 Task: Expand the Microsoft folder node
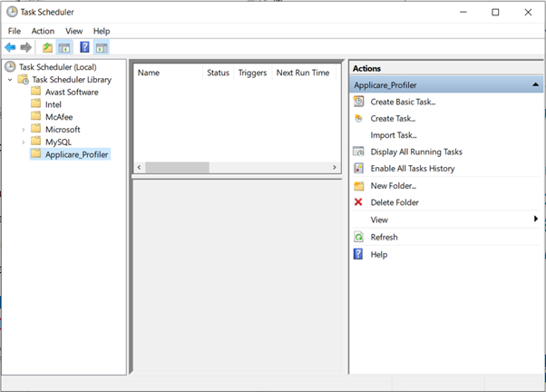(23, 130)
